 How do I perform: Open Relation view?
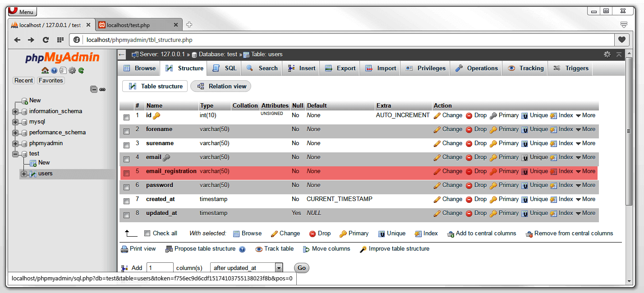(x=221, y=86)
